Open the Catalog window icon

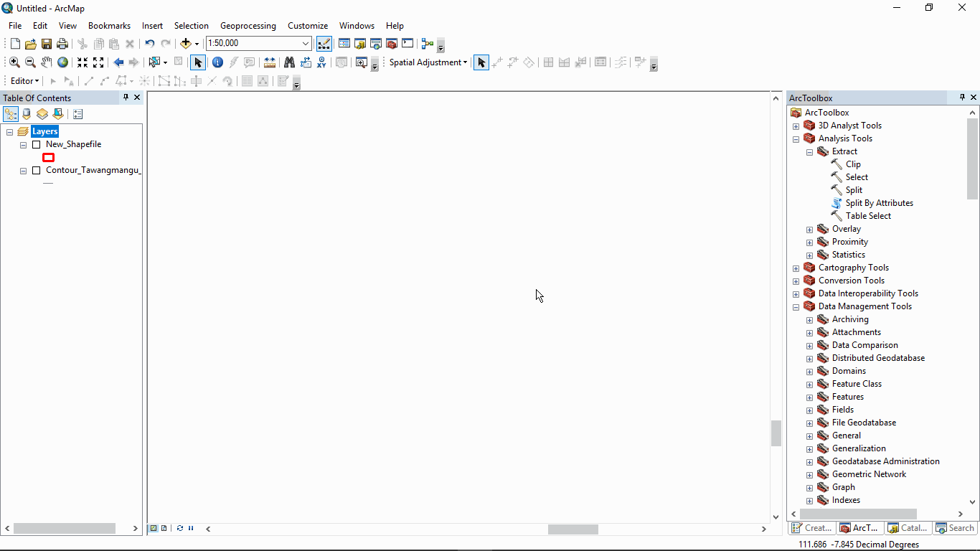pos(360,44)
